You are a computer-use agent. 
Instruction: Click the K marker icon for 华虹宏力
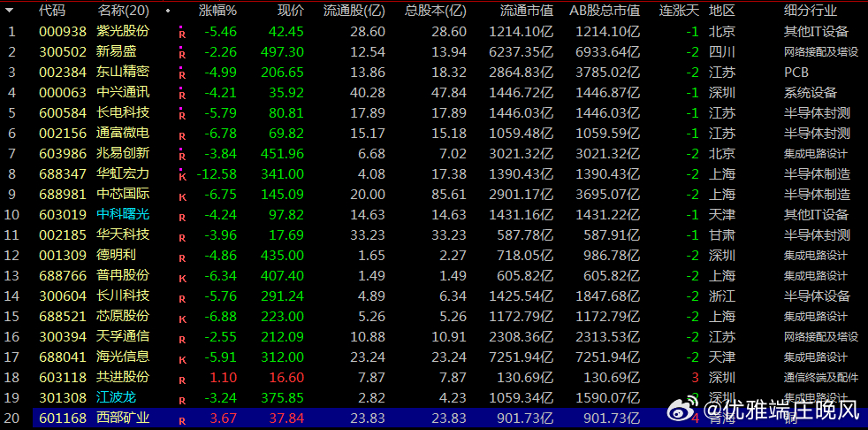tap(181, 177)
